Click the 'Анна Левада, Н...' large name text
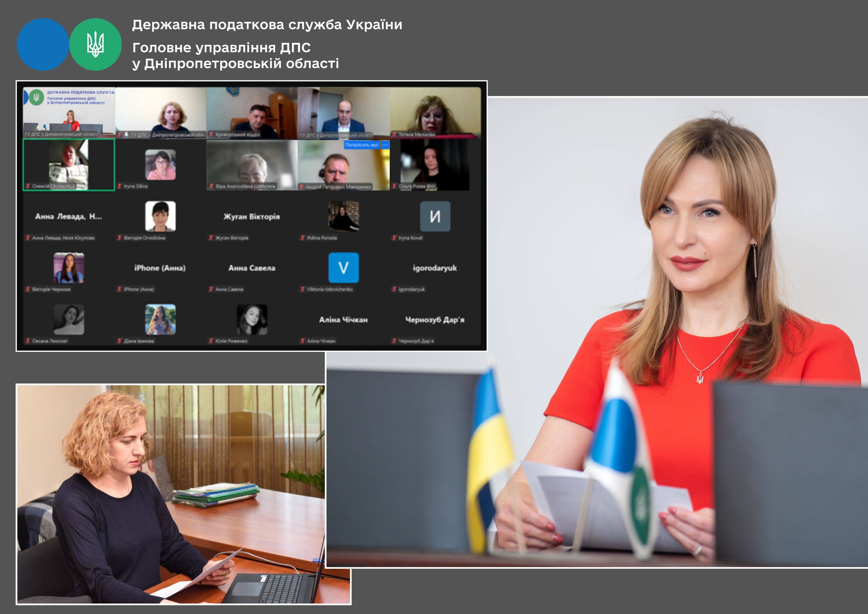Screen dimensions: 868x614 (69, 216)
